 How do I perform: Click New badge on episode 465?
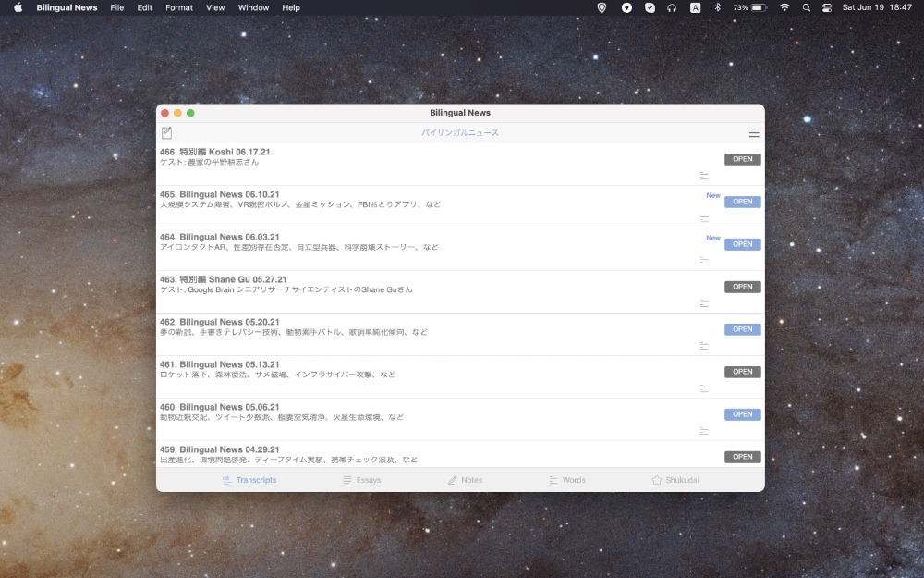coord(713,195)
